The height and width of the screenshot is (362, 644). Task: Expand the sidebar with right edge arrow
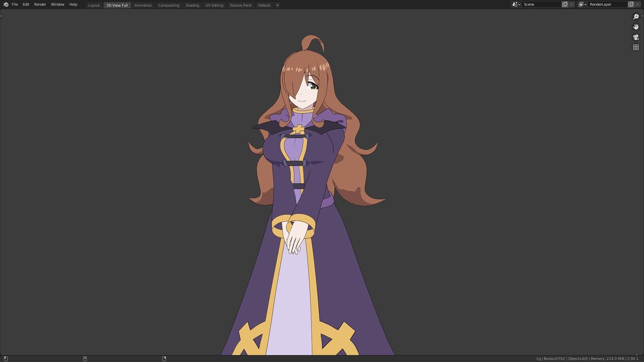pyautogui.click(x=642, y=16)
